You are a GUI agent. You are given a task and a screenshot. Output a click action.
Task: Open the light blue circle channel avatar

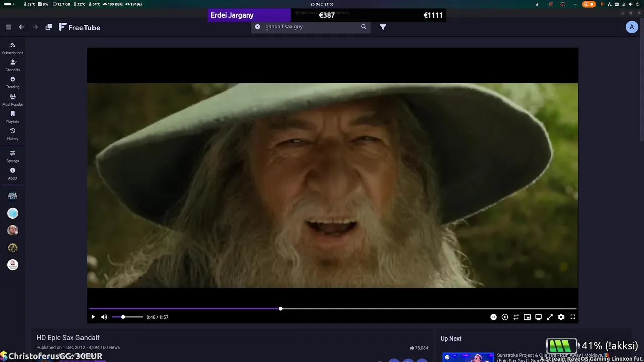[x=13, y=213]
